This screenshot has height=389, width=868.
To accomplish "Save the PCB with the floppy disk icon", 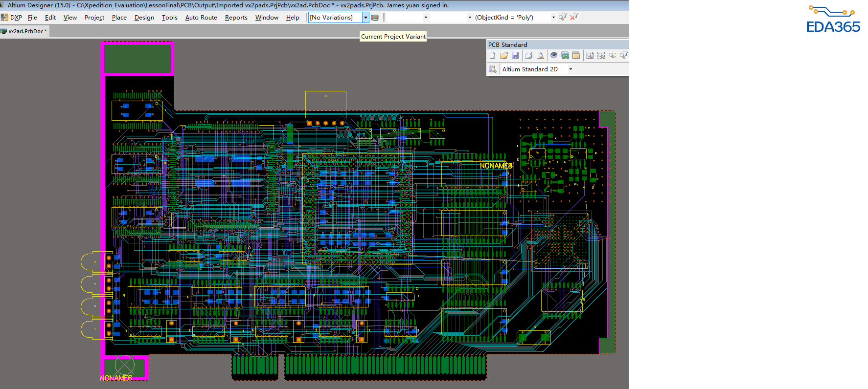I will (515, 56).
